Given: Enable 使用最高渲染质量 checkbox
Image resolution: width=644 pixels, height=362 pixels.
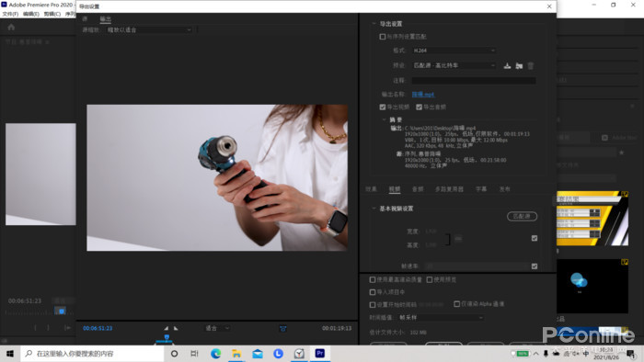Looking at the screenshot, I should [x=373, y=279].
